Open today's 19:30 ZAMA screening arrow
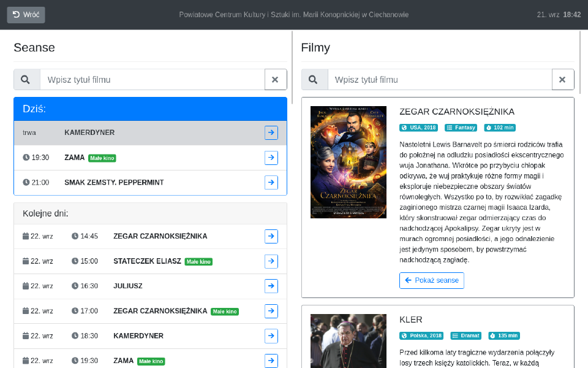The image size is (588, 368). 271,158
